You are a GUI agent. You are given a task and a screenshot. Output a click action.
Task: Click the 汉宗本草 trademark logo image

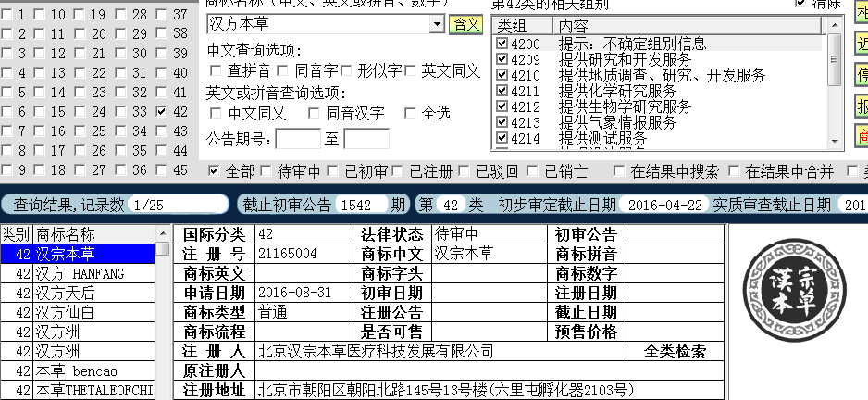click(794, 290)
